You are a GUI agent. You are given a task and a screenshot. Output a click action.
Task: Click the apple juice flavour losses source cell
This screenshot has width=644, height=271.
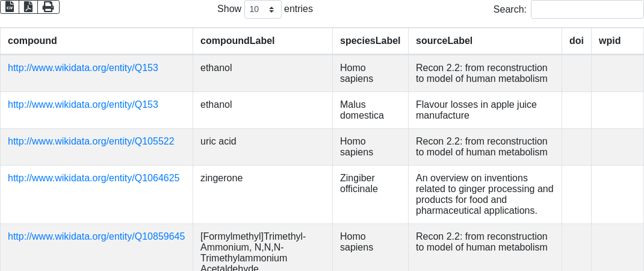[476, 110]
